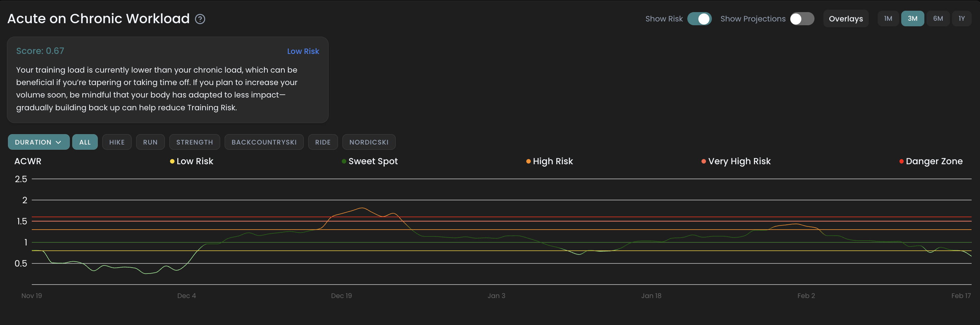Select the ALL activity filter
Image resolution: width=980 pixels, height=325 pixels.
[x=85, y=142]
